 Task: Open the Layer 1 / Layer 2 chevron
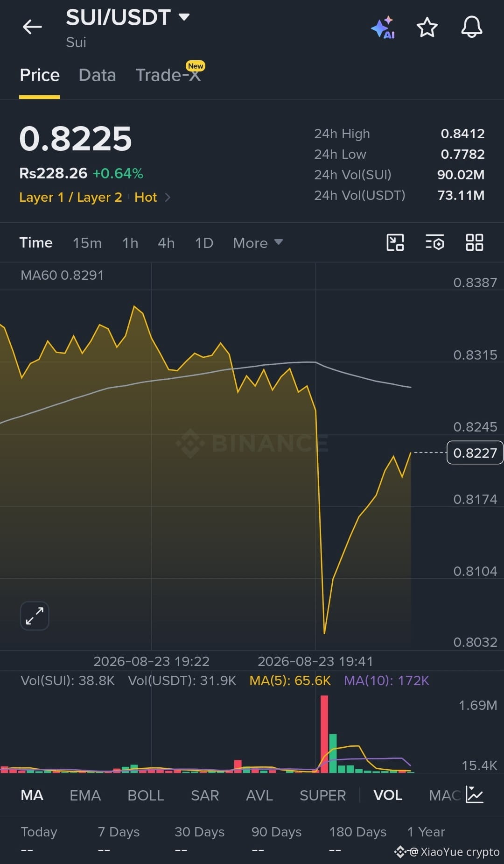click(x=168, y=198)
